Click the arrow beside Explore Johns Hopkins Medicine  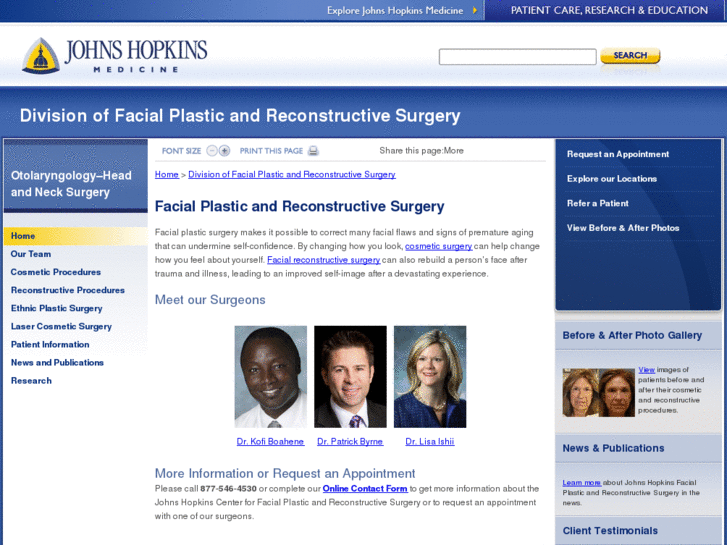(x=475, y=10)
